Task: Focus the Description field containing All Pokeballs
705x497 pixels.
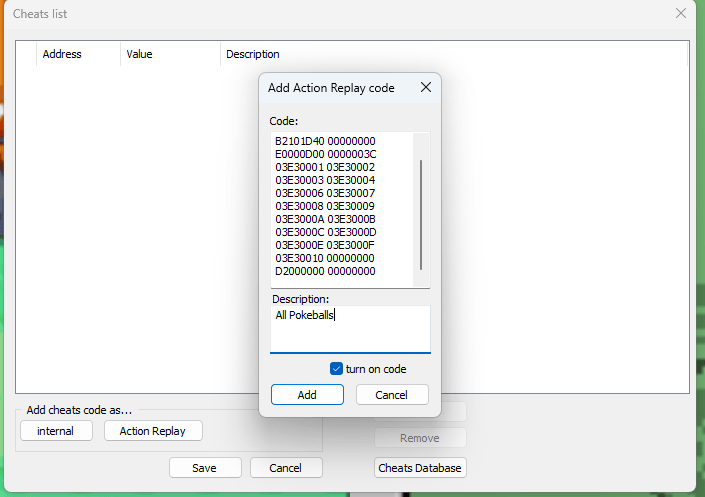Action: [350, 329]
